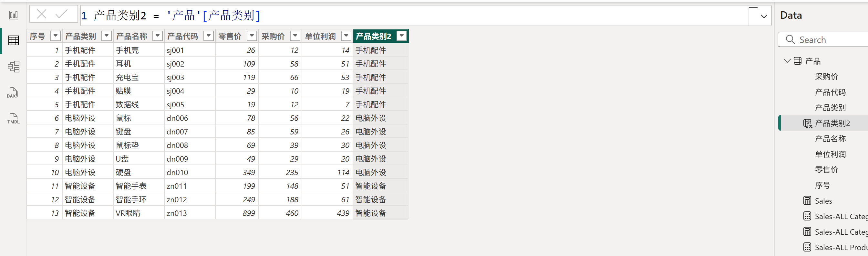Open the DAX query view icon
Image resolution: width=868 pixels, height=256 pixels.
(13, 92)
